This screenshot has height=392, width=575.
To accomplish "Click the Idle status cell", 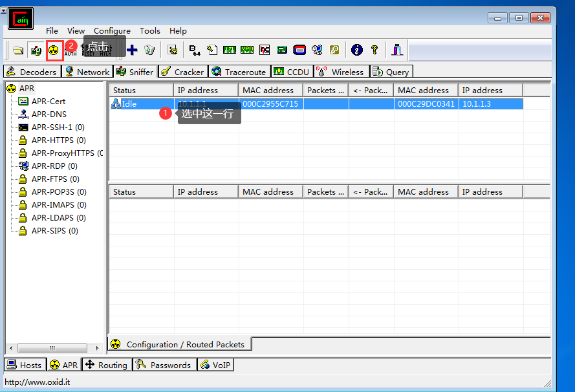I will pyautogui.click(x=142, y=103).
